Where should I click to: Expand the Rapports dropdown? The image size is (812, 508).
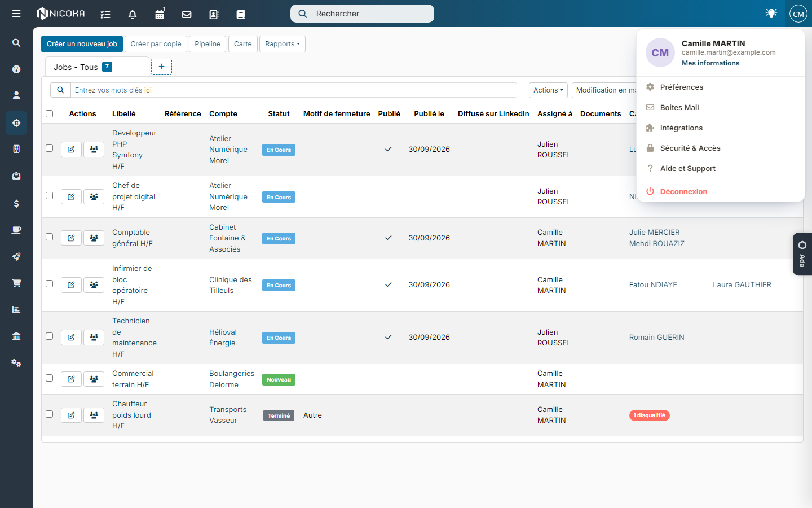pos(283,44)
